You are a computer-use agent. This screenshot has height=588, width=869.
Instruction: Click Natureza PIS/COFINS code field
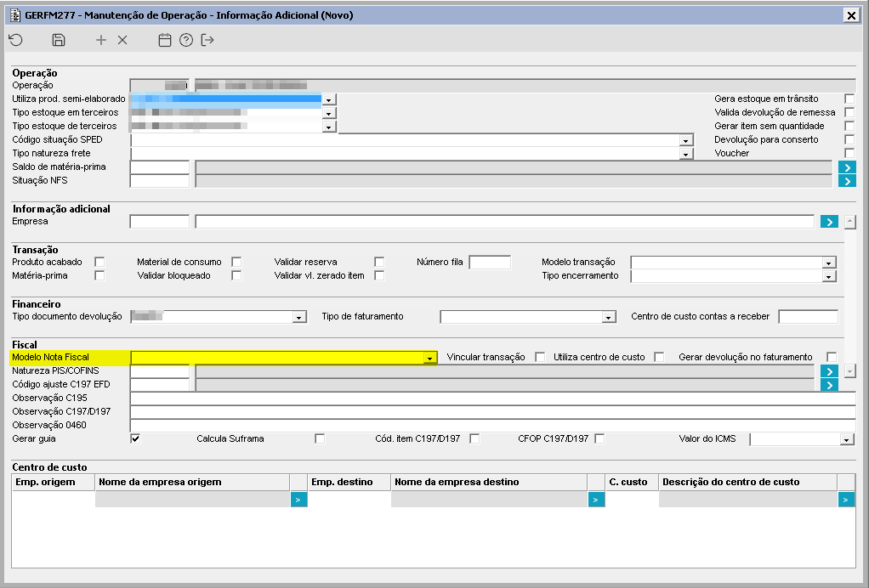pyautogui.click(x=160, y=371)
